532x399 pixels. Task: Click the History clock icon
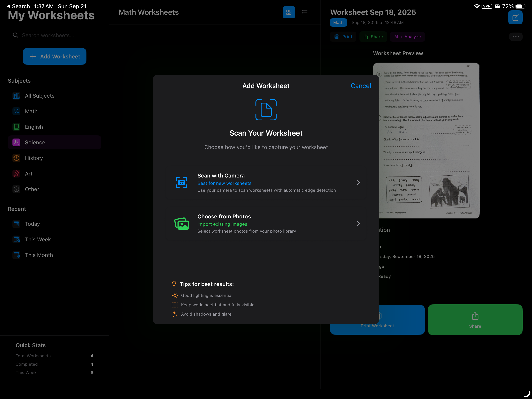16,158
